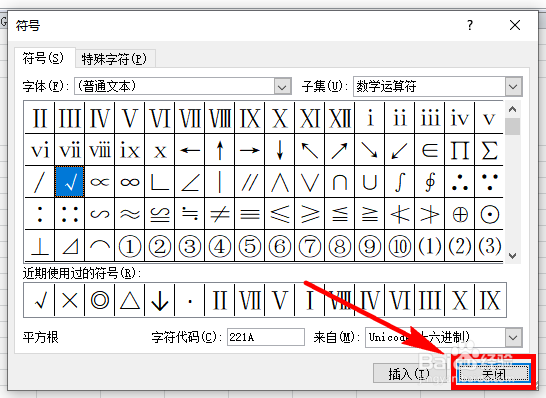
Task: Select the circled number ① symbol
Action: 130,246
